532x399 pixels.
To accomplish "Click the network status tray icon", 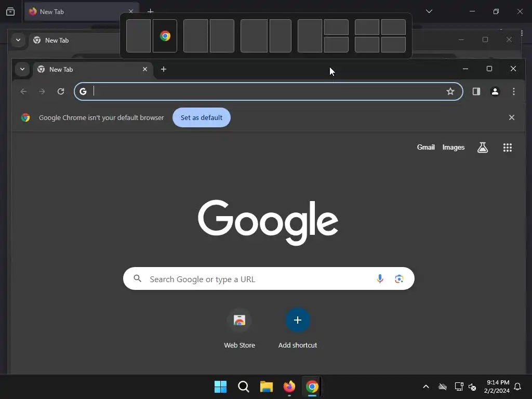I will click(459, 387).
